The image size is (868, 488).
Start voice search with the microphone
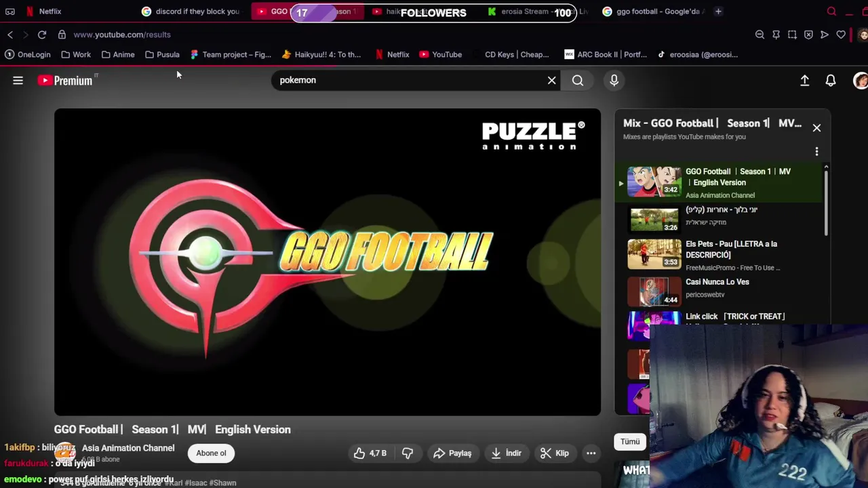[x=614, y=81]
